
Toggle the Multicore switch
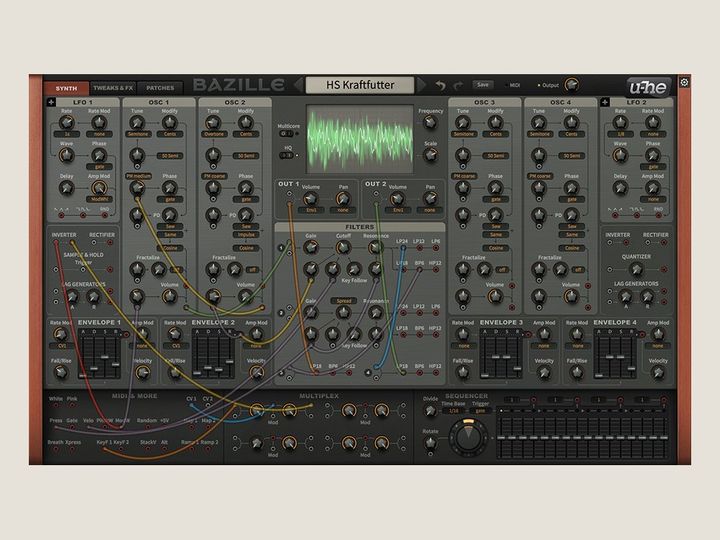(x=287, y=134)
